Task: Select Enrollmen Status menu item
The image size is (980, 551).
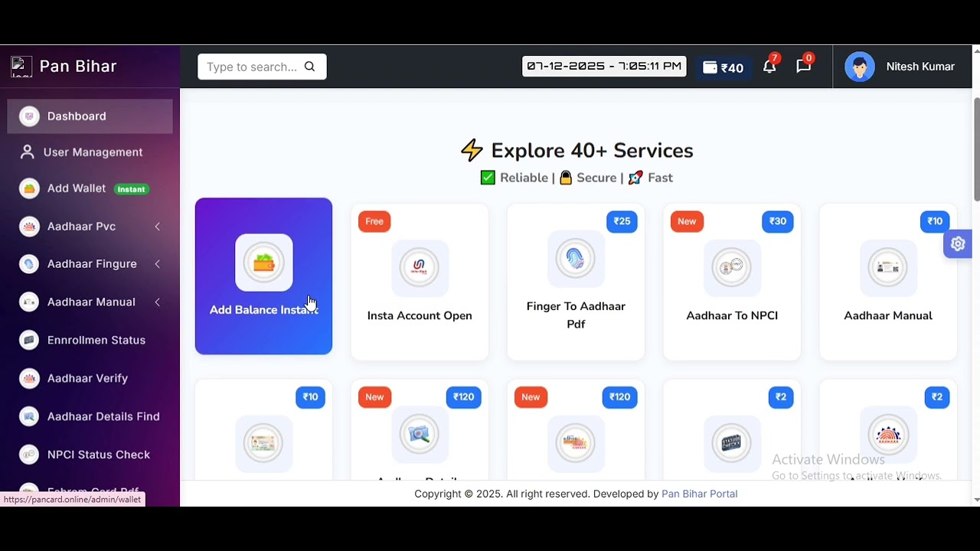Action: [90, 340]
